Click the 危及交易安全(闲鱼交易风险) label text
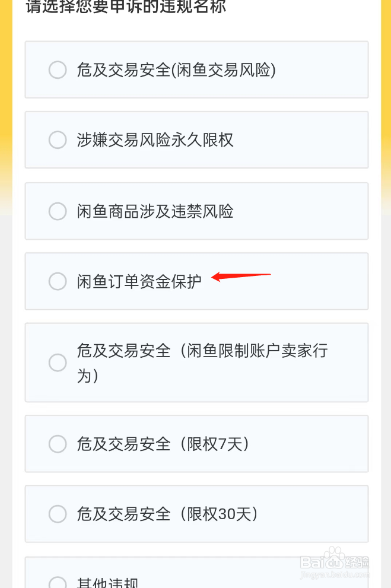 click(176, 70)
